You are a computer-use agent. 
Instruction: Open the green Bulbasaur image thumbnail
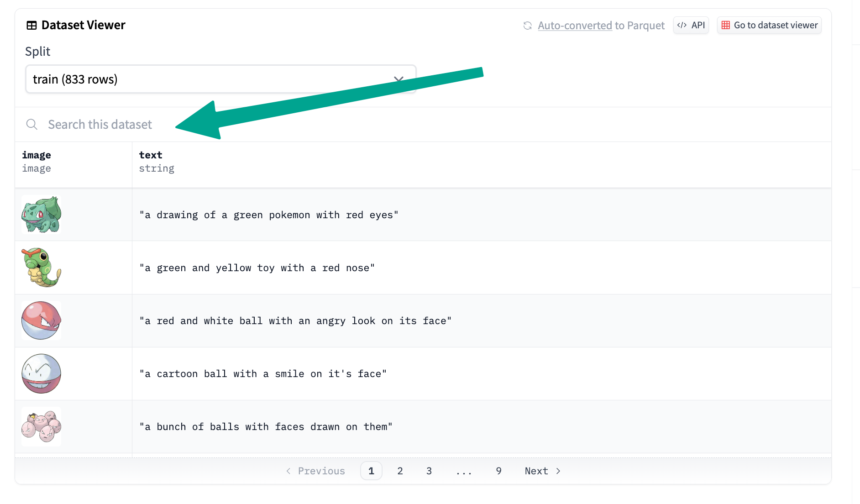pyautogui.click(x=41, y=215)
